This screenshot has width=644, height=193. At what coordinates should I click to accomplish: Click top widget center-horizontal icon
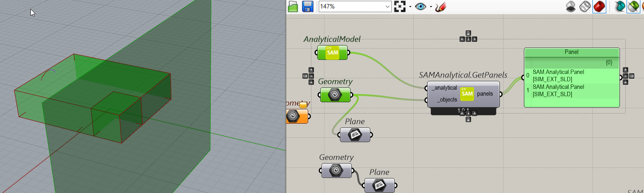tap(468, 39)
